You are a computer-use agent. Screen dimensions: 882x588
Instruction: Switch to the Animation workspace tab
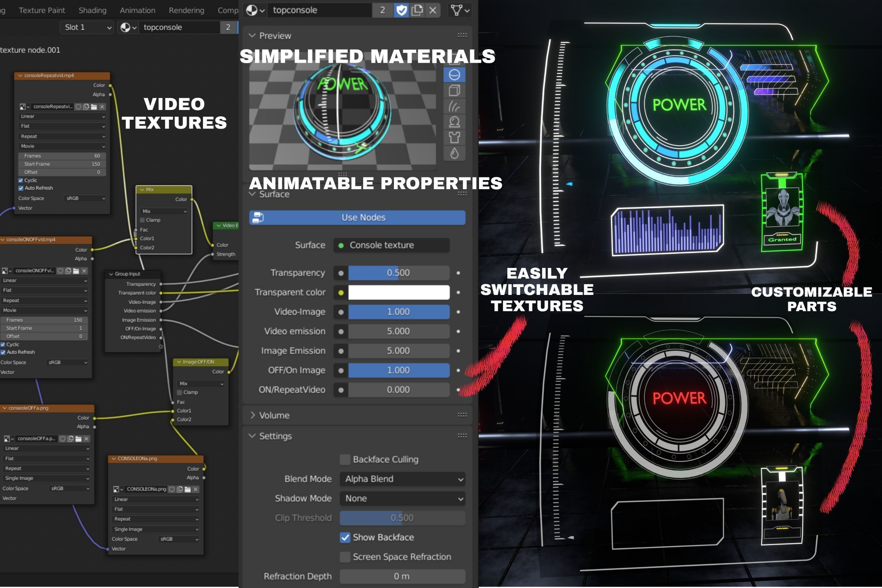click(137, 11)
